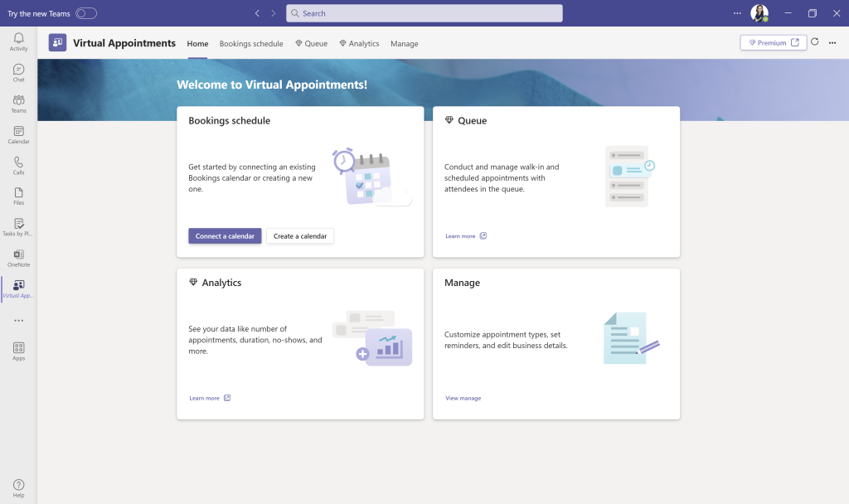This screenshot has height=504, width=849.
Task: Select the Virtual Appointments sidebar app
Action: pyautogui.click(x=18, y=288)
